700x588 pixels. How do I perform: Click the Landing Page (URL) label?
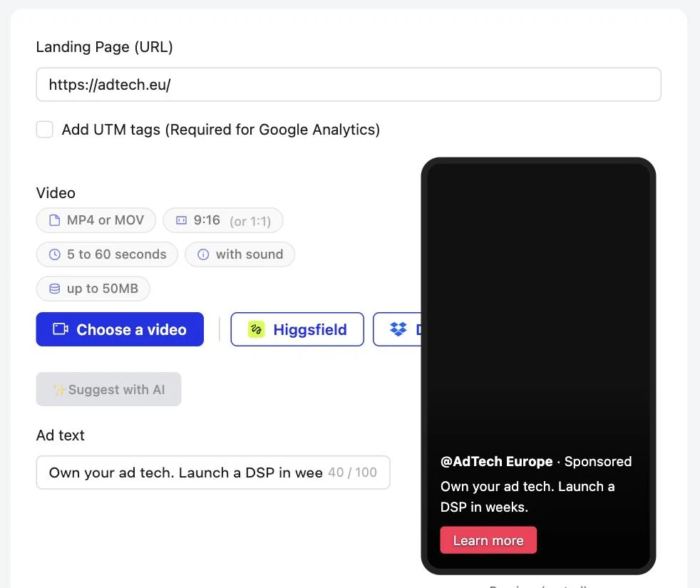click(x=105, y=47)
